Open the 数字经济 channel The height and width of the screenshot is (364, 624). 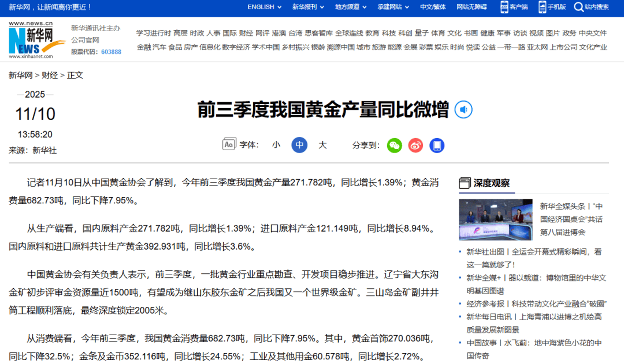point(236,47)
